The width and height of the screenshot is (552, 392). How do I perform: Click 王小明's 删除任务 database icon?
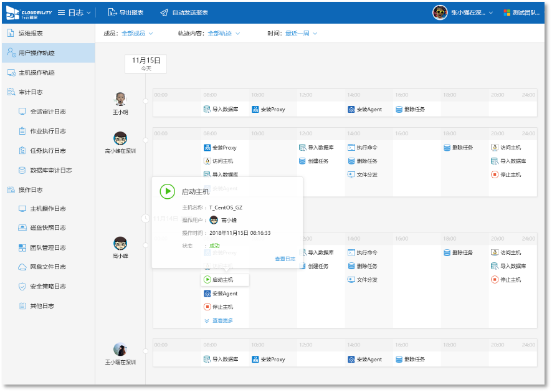pos(399,109)
